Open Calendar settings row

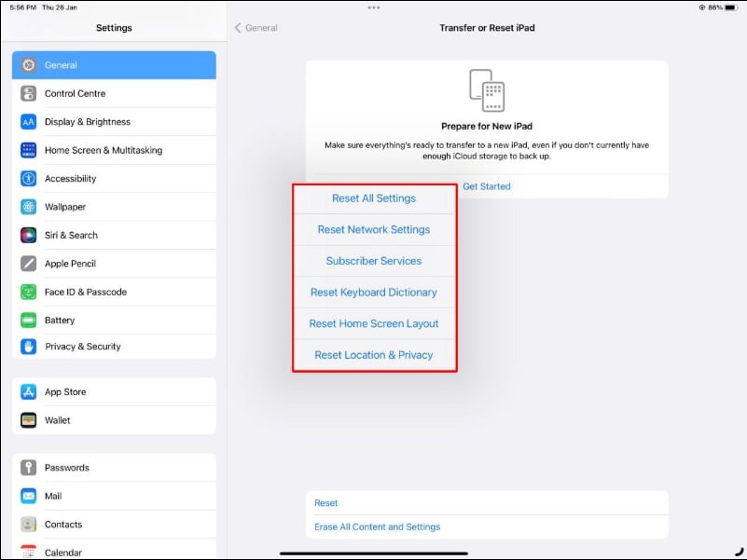pos(114,549)
